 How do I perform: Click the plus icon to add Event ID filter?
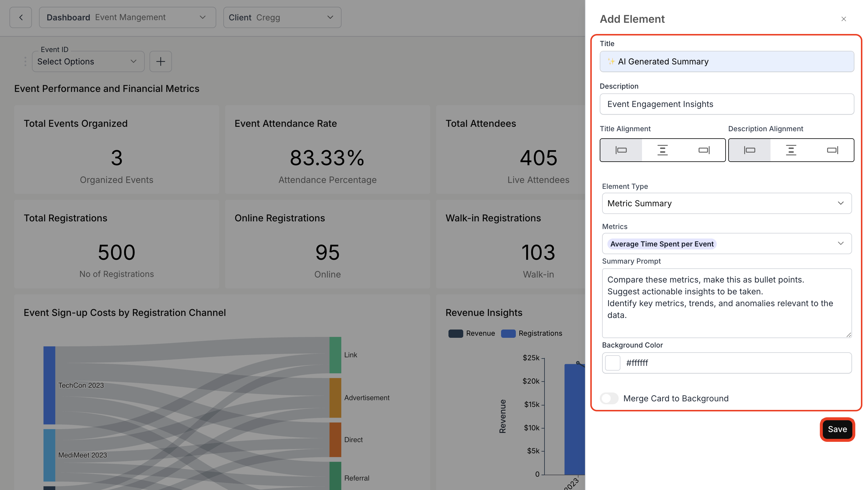[x=161, y=61]
